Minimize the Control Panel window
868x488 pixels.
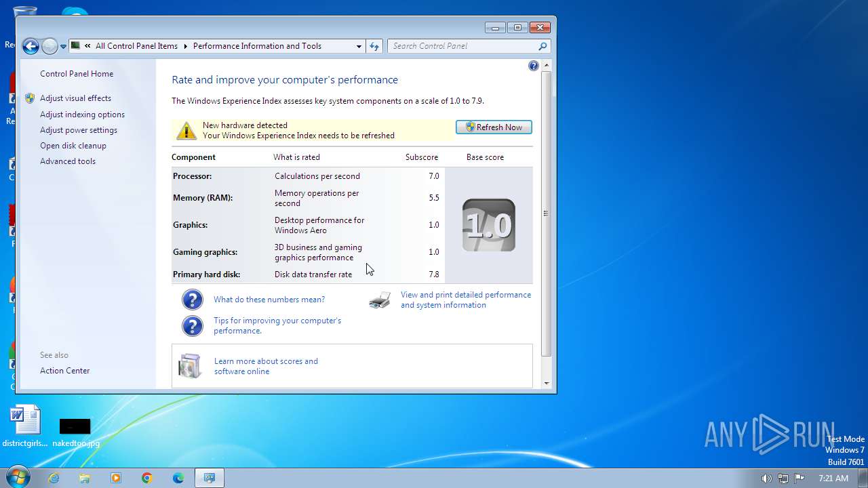click(x=495, y=28)
